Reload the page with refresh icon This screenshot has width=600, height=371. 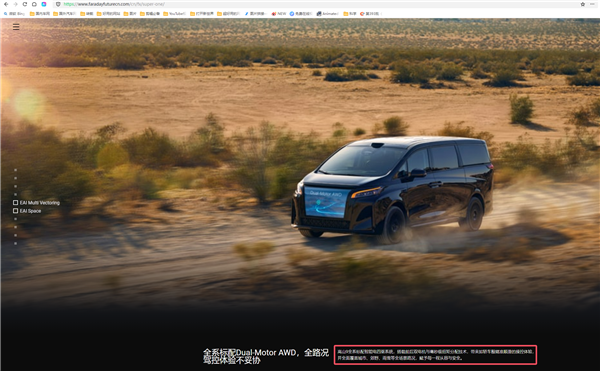tap(24, 4)
